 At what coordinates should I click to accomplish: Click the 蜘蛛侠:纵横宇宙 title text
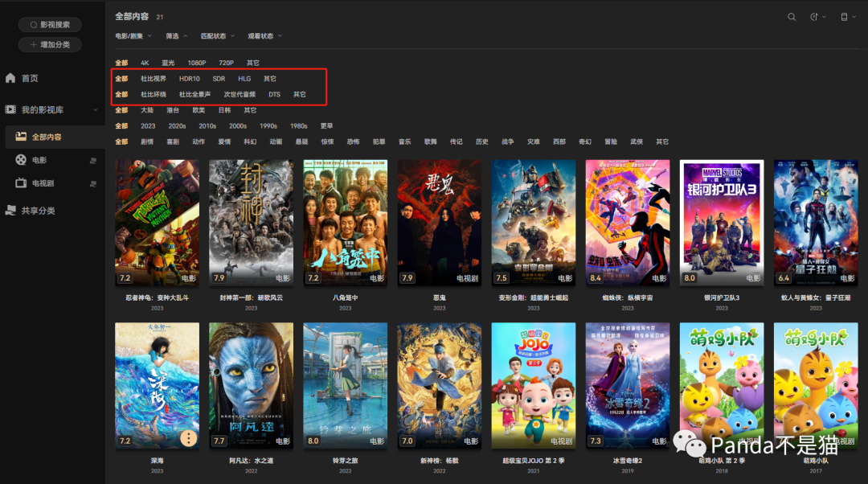pos(628,298)
